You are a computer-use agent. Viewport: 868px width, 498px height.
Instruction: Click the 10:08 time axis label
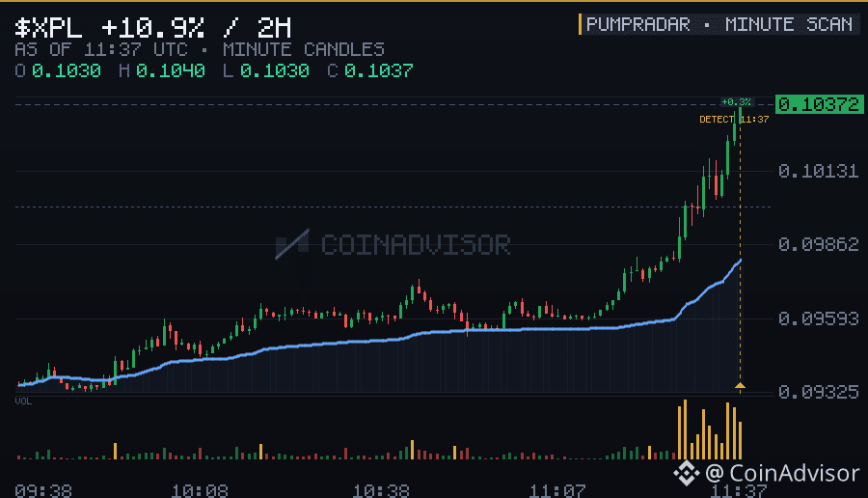click(x=200, y=491)
